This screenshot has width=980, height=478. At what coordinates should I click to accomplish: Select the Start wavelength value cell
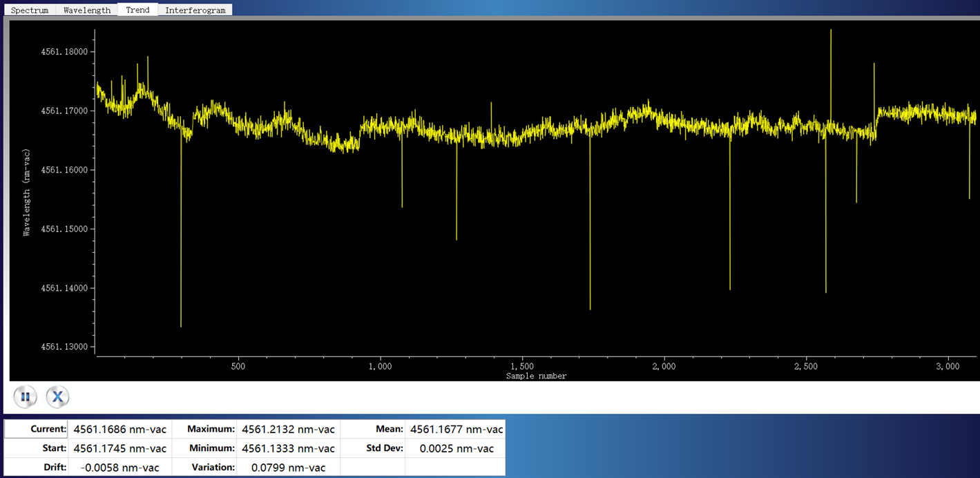click(120, 448)
